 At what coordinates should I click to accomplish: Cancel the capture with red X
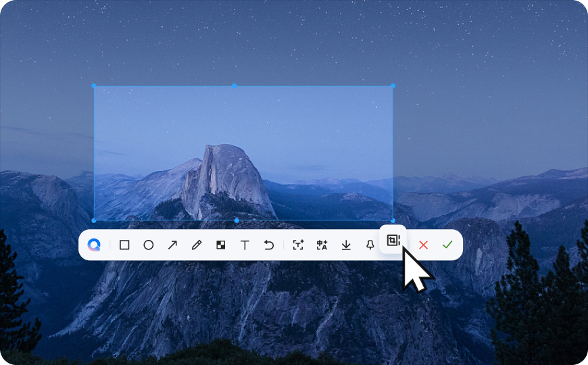pyautogui.click(x=423, y=245)
